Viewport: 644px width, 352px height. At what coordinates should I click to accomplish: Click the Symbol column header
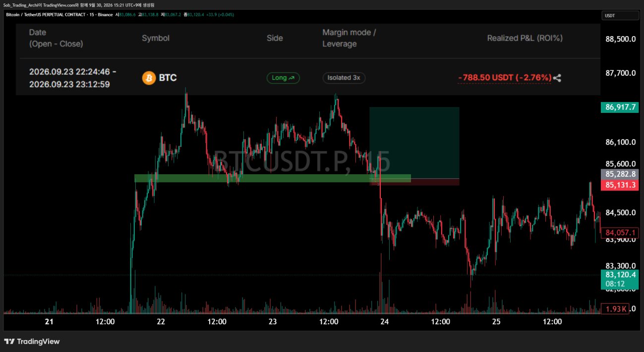(155, 38)
